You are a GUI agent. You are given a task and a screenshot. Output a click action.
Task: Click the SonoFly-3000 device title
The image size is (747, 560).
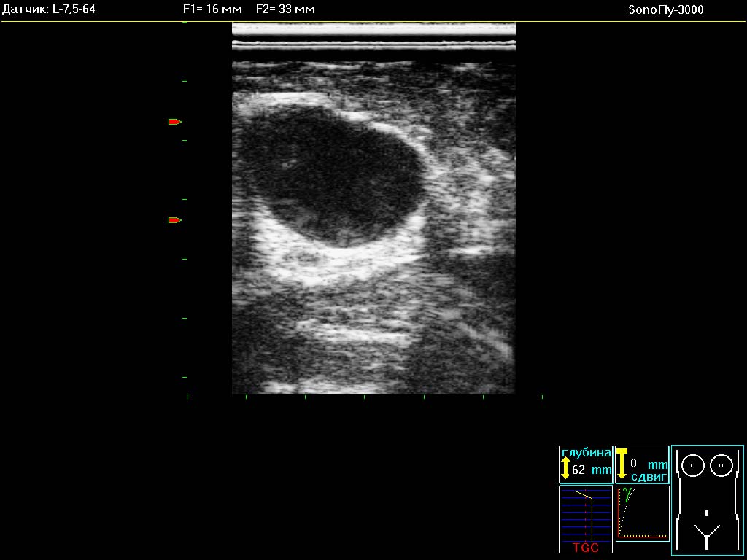665,9
